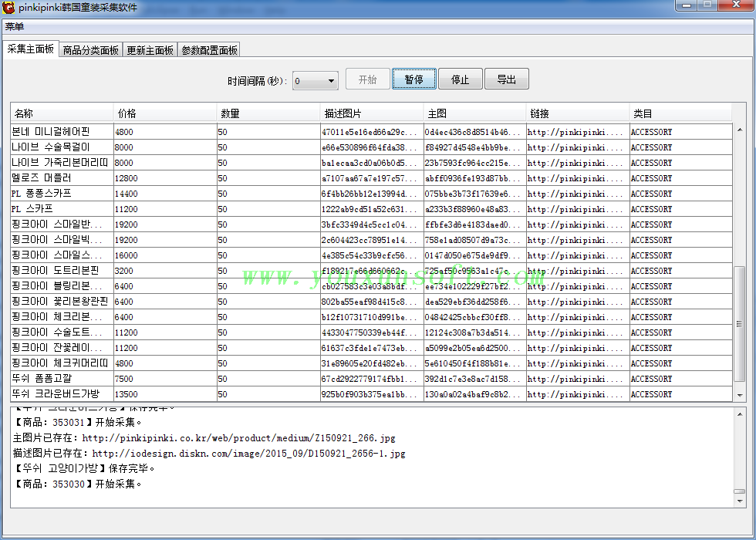Click quantity 50 in PL 스카프 row

tap(268, 209)
